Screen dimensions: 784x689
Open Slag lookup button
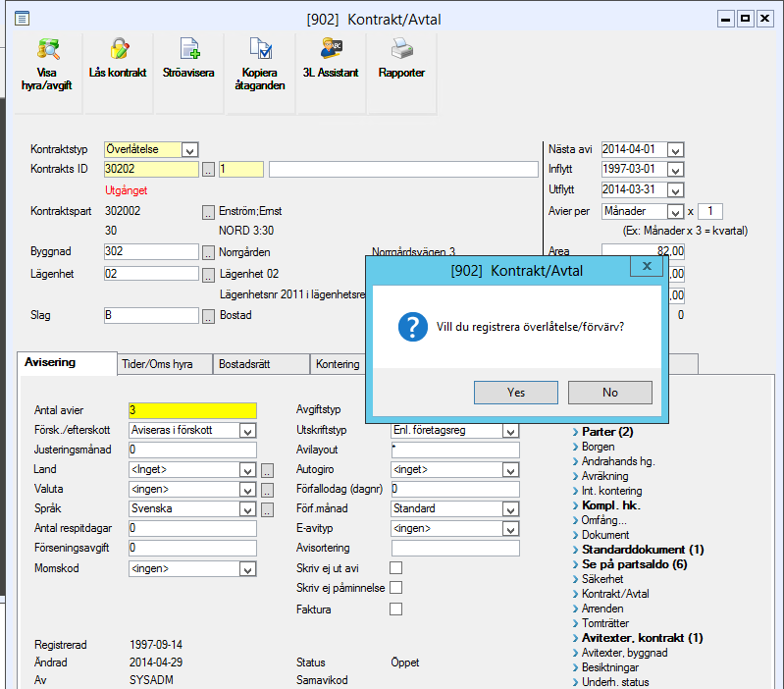(208, 316)
